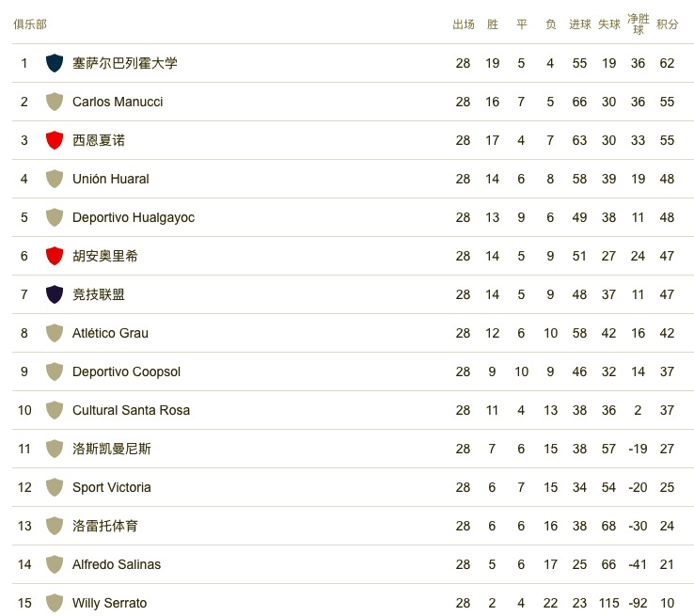Click the Sport Victoria shield icon
The width and height of the screenshot is (694, 616).
(x=55, y=487)
